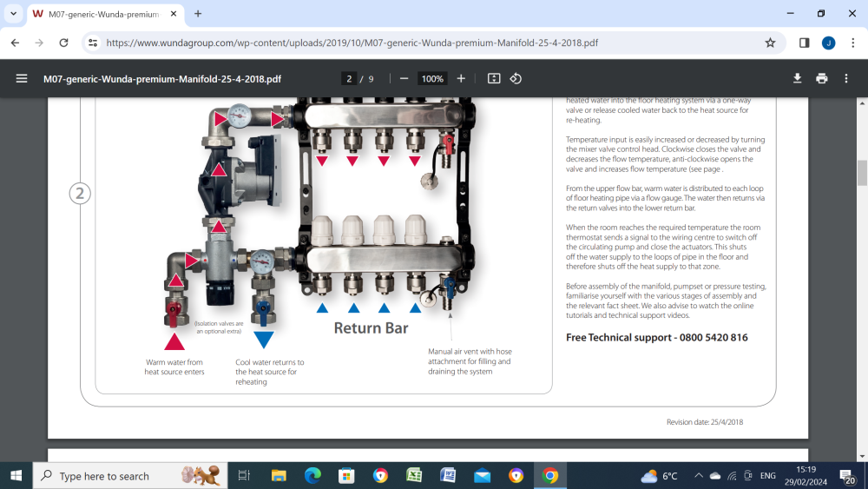This screenshot has width=868, height=489.
Task: Open the Chrome profile avatar J
Action: point(828,43)
